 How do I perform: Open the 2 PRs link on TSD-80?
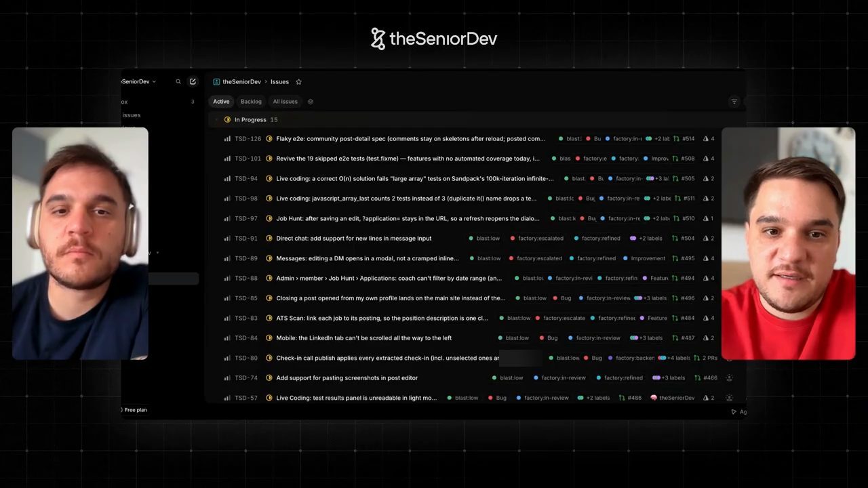coord(706,358)
